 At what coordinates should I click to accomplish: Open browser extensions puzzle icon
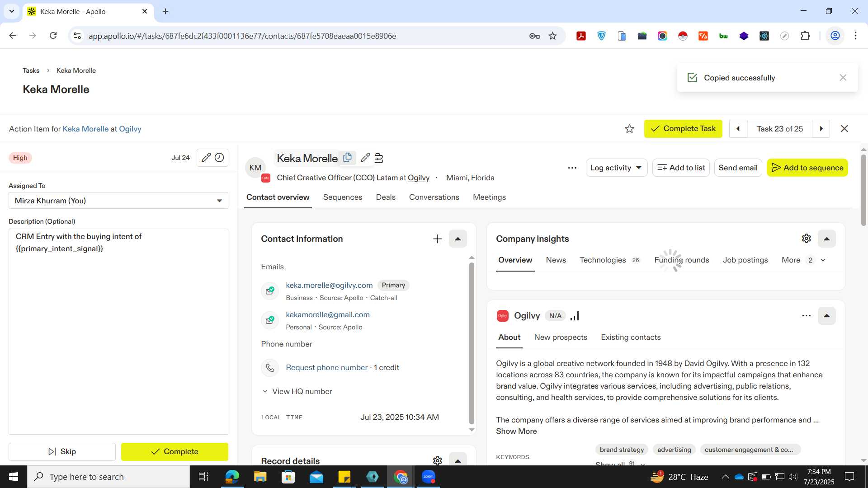pos(805,36)
